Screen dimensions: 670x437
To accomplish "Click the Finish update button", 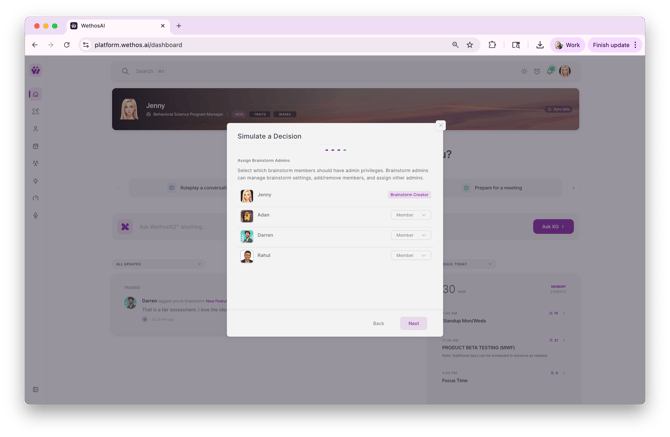I will [614, 45].
